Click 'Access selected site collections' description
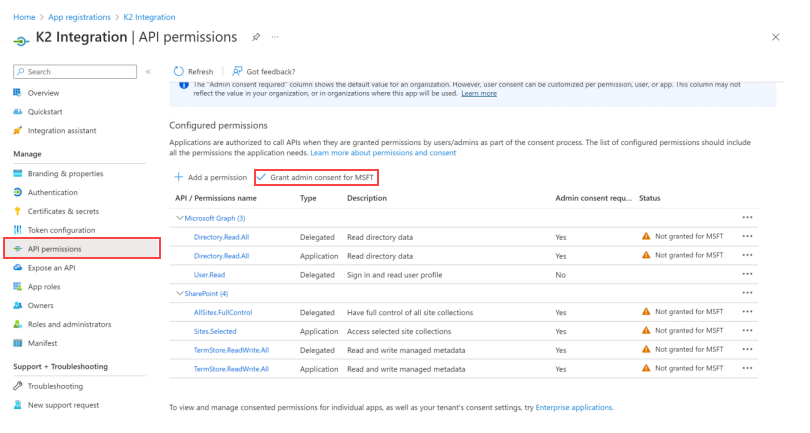Image resolution: width=810 pixels, height=433 pixels. [399, 331]
